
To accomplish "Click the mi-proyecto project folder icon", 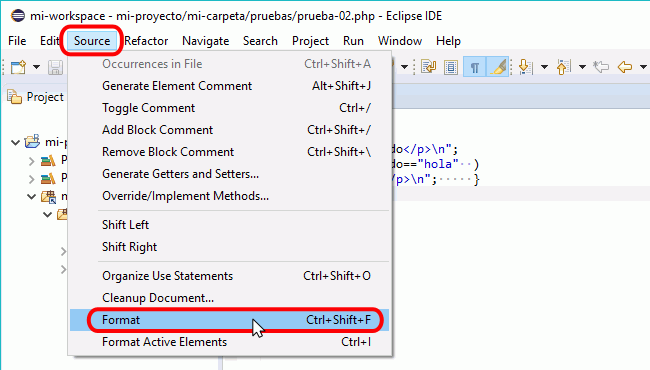I will click(32, 142).
